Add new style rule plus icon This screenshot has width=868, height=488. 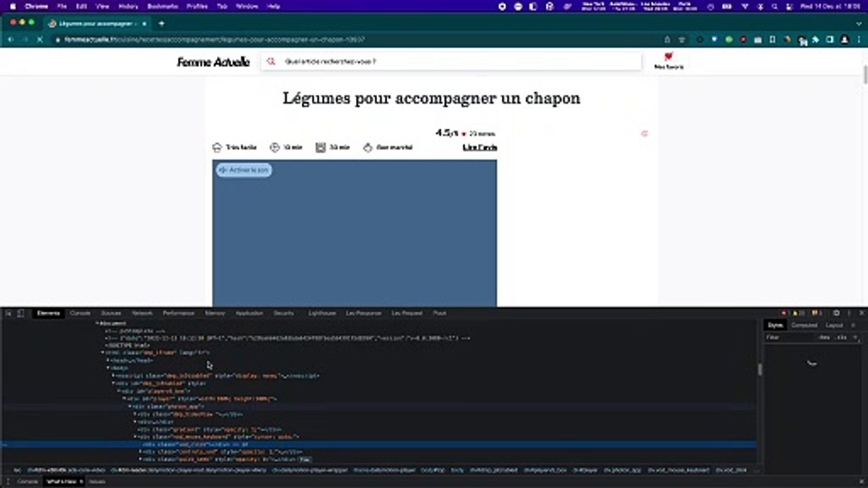pyautogui.click(x=855, y=338)
